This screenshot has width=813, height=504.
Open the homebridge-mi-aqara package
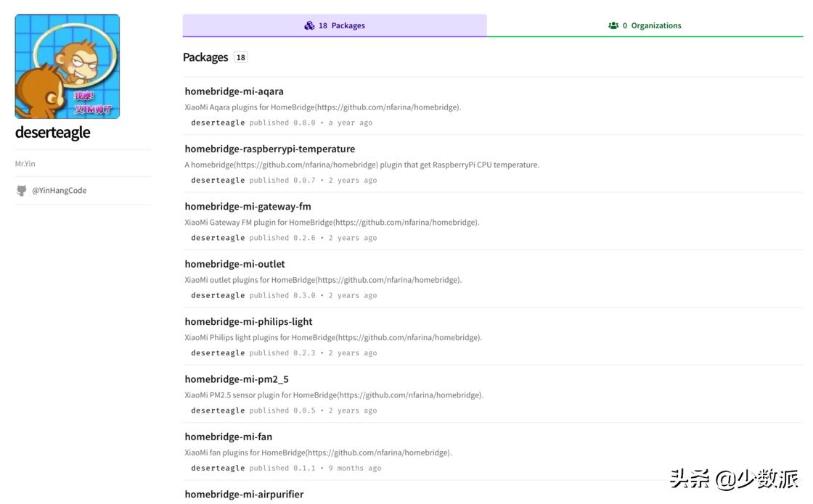tap(234, 91)
